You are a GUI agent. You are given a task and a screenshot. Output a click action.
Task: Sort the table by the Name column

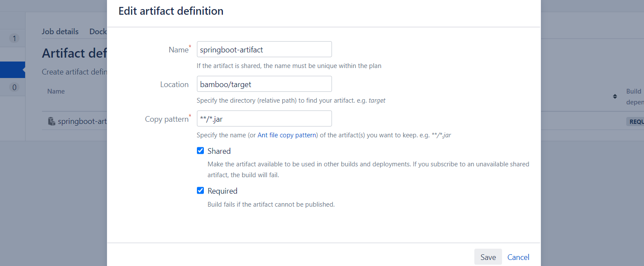point(56,91)
